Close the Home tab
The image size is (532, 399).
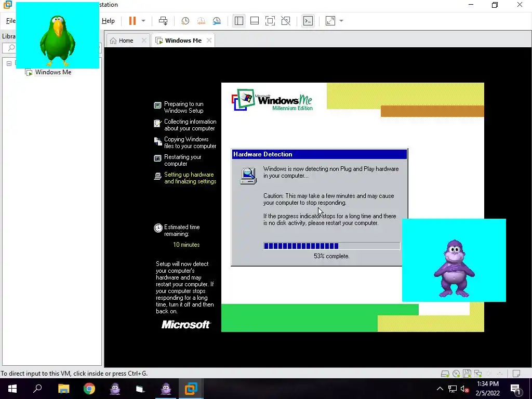pyautogui.click(x=144, y=41)
